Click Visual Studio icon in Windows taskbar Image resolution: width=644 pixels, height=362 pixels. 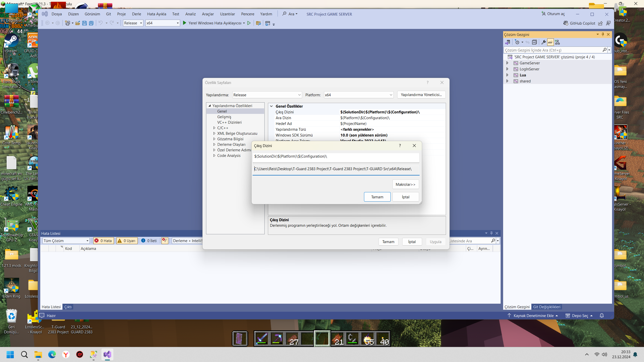tap(107, 354)
